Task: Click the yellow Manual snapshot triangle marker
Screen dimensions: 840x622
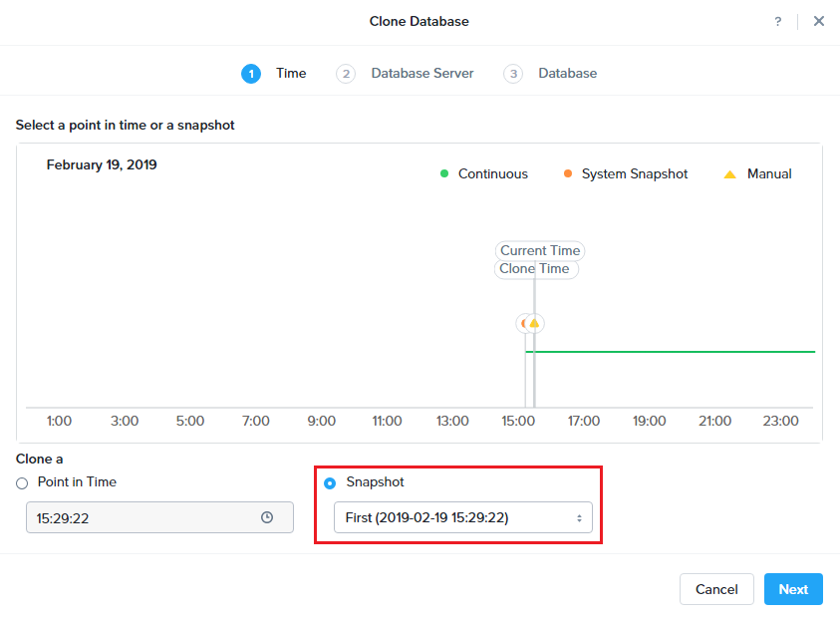Action: point(534,323)
